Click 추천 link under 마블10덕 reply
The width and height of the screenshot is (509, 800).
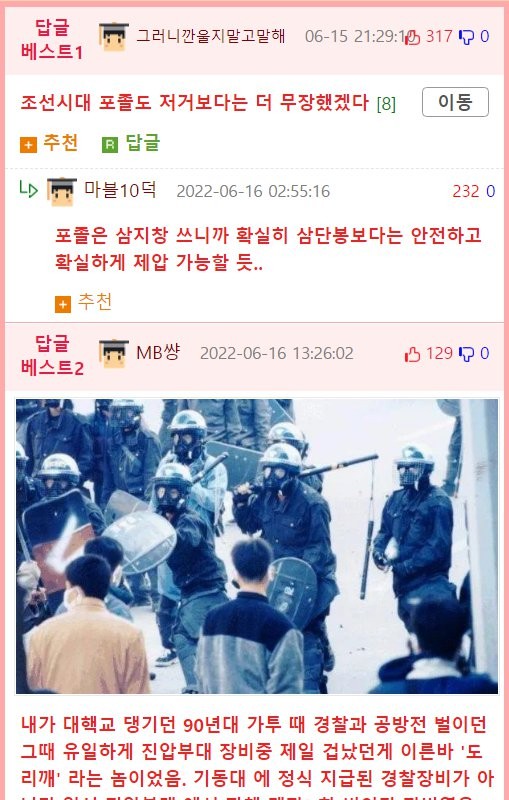pyautogui.click(x=95, y=302)
